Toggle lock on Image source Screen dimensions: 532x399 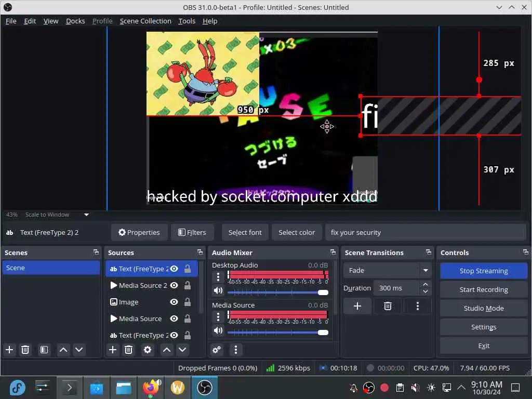(187, 302)
